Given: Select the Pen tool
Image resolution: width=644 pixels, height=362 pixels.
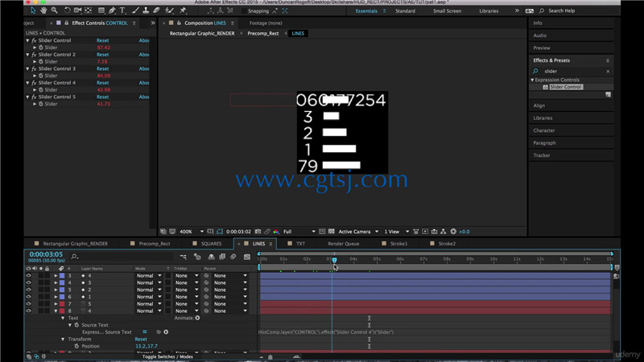Looking at the screenshot, I should (112, 10).
